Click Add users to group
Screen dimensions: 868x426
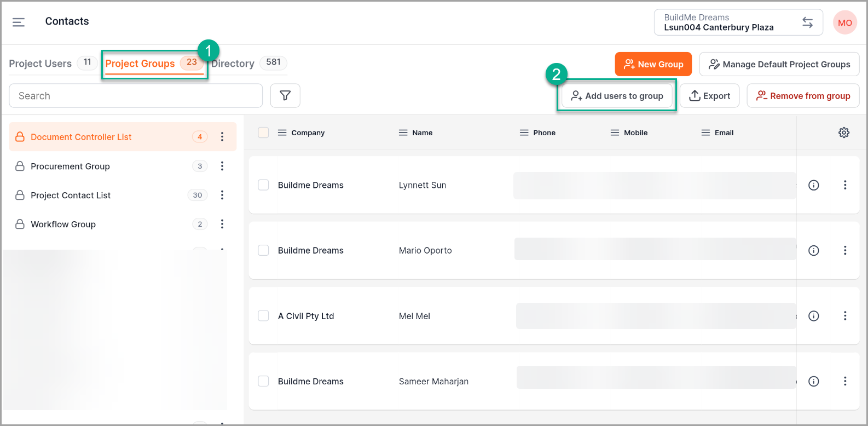pyautogui.click(x=617, y=96)
